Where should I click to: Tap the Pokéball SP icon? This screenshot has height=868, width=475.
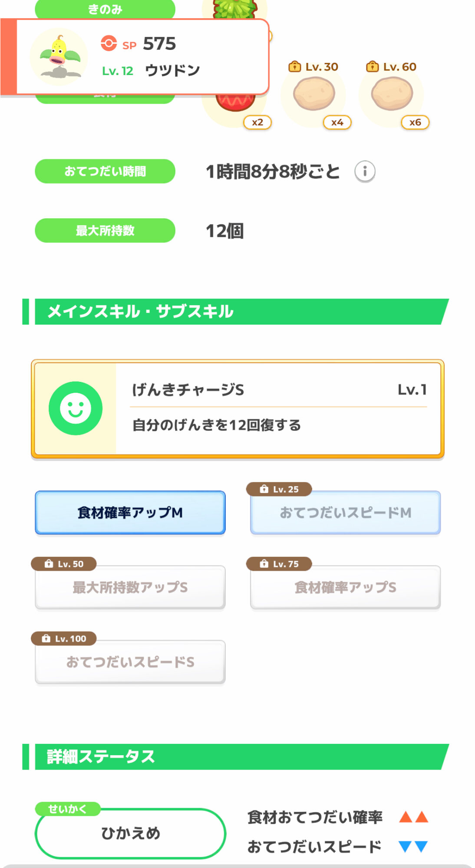[109, 43]
